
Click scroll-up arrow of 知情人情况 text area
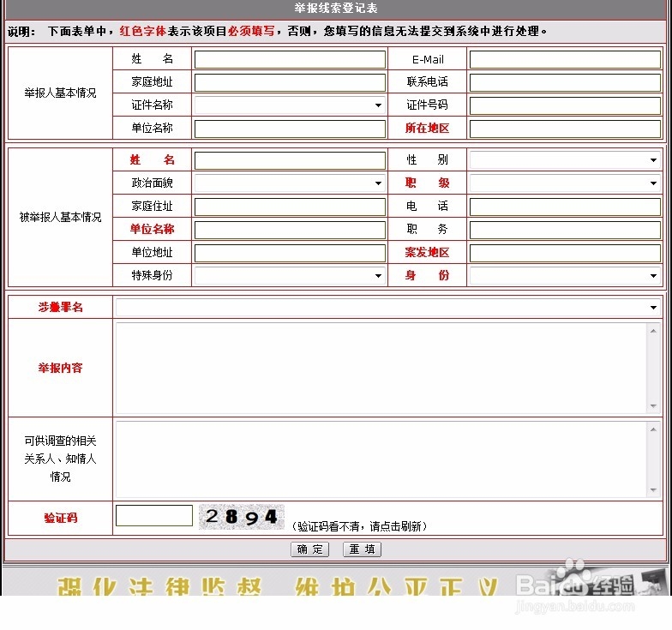(x=653, y=429)
